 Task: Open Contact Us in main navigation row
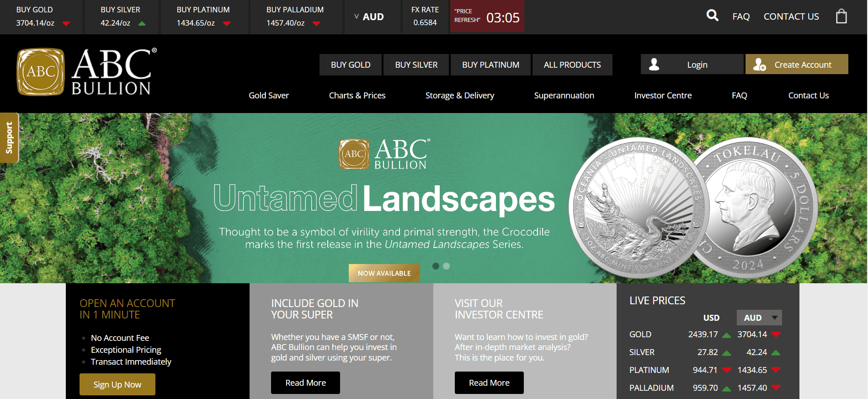(x=808, y=95)
